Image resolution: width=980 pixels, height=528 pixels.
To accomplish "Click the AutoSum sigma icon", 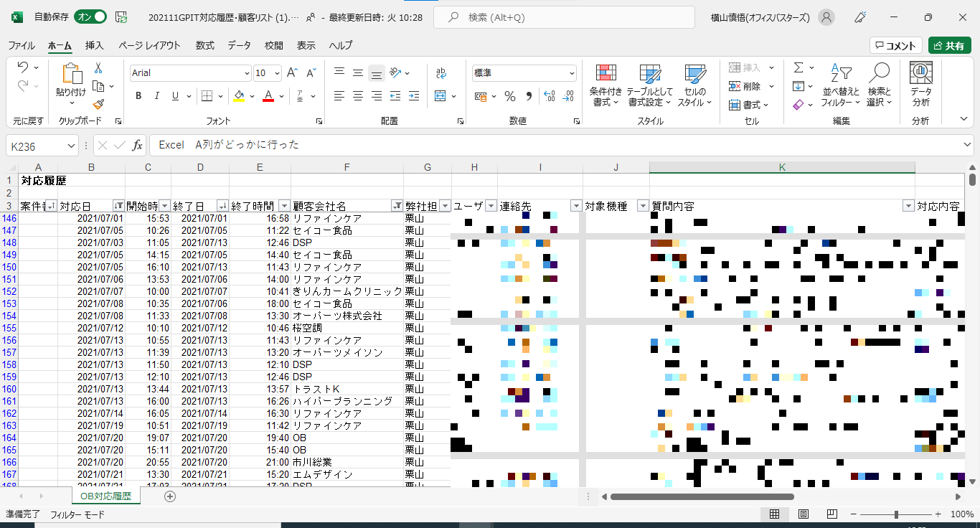I will pos(798,67).
